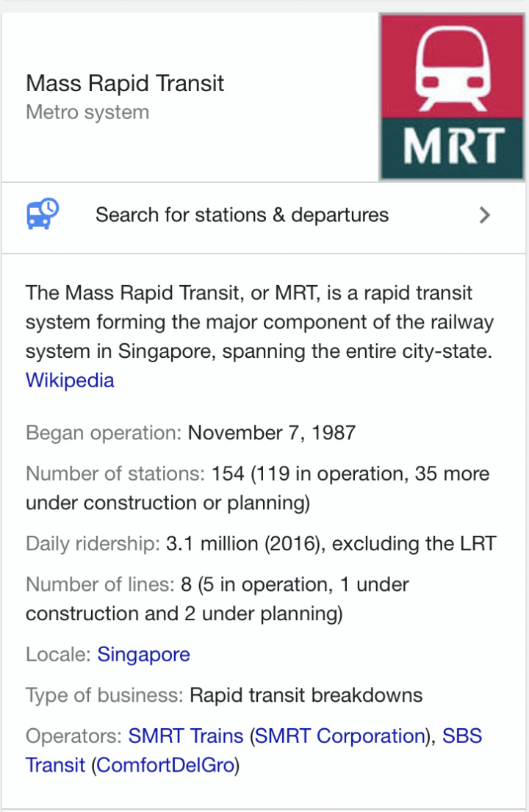Screen dimensions: 529x812
Task: Select the 'Search for stations & departures' text
Action: pyautogui.click(x=242, y=215)
